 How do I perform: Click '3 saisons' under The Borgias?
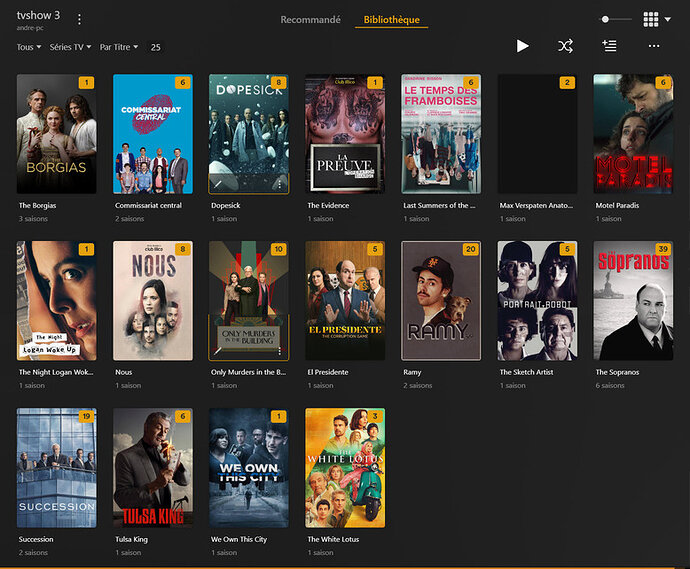[33, 219]
